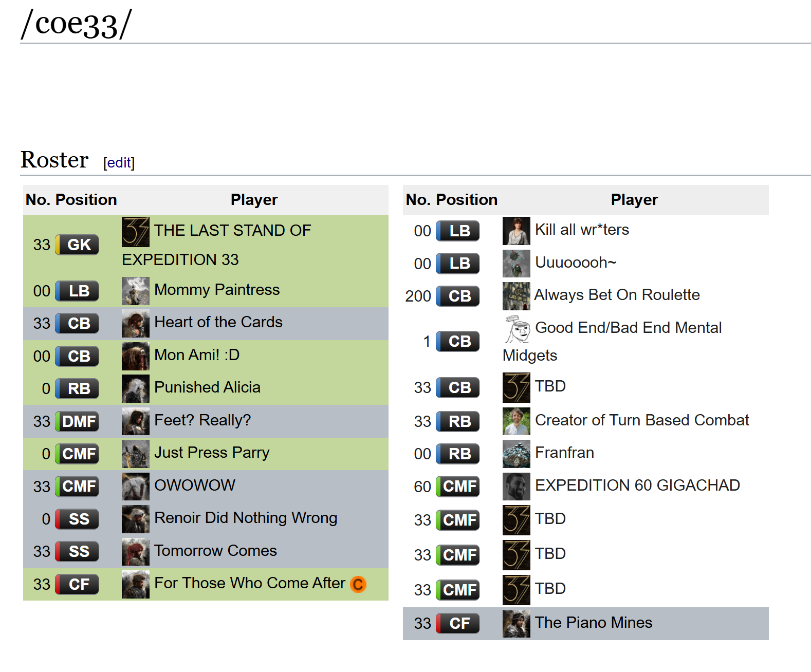This screenshot has width=811, height=672.
Task: Click the Tomorrow Comes player image
Action: tap(136, 552)
